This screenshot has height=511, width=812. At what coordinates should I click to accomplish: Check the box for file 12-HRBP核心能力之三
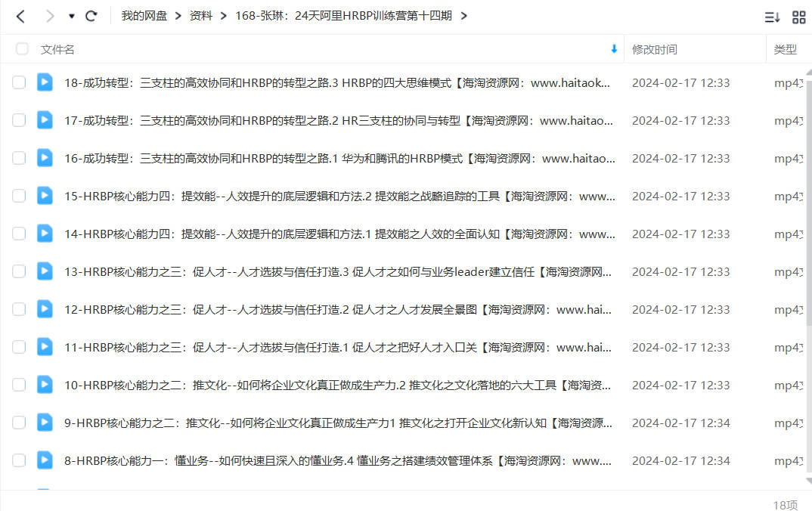coord(19,310)
